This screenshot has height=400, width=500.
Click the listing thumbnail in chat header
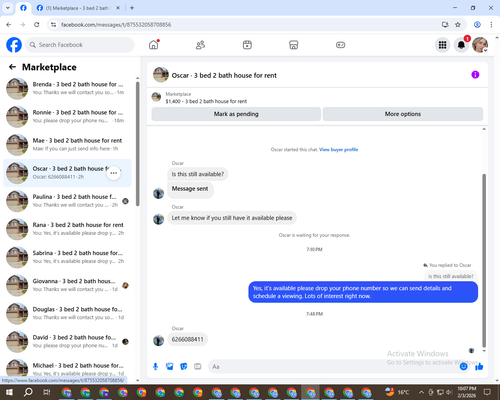point(161,74)
